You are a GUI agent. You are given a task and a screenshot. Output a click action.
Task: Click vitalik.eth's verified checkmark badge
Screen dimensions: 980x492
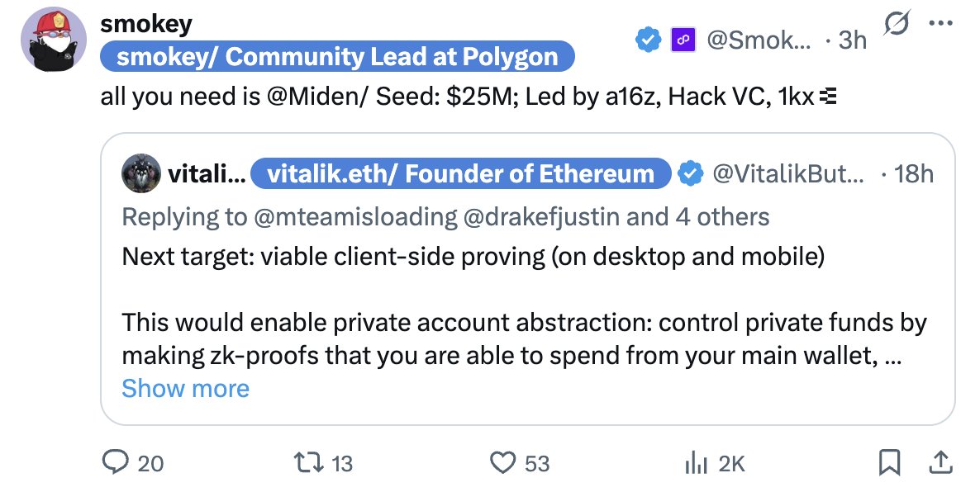pyautogui.click(x=690, y=173)
